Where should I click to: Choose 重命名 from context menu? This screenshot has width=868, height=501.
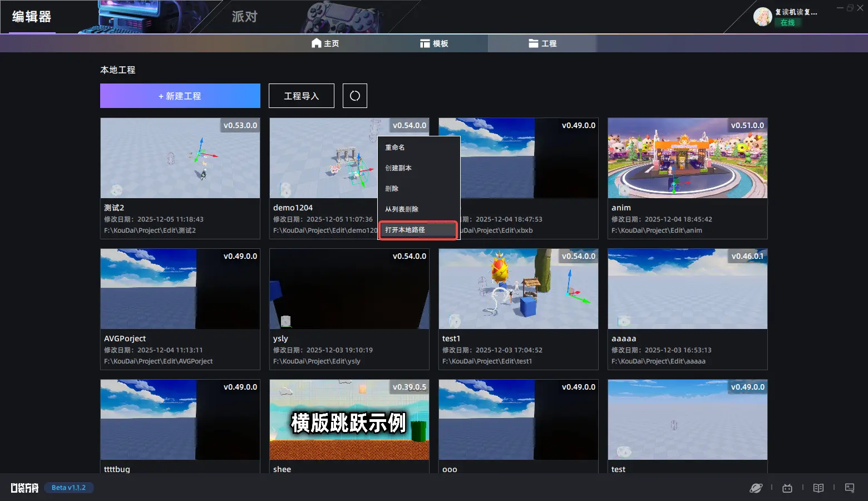(x=395, y=148)
